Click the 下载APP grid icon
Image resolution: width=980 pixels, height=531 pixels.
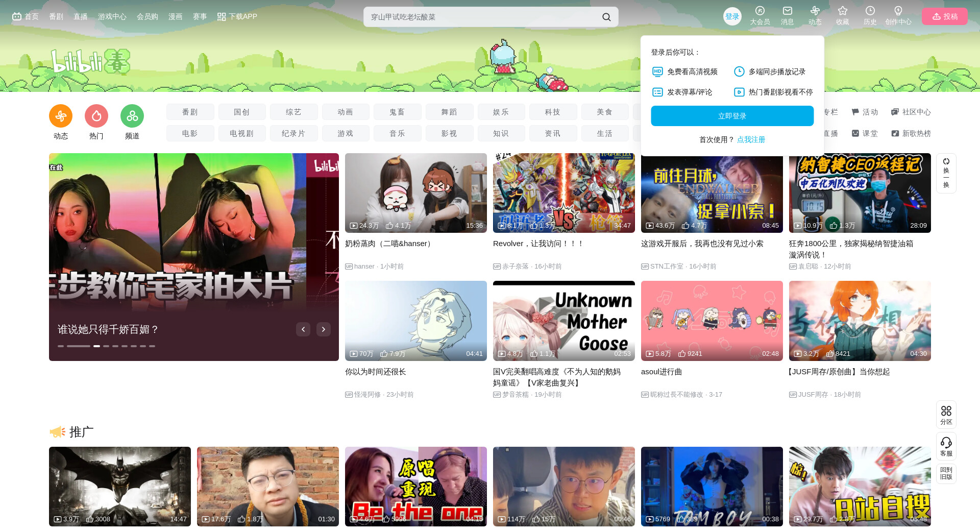tap(222, 17)
